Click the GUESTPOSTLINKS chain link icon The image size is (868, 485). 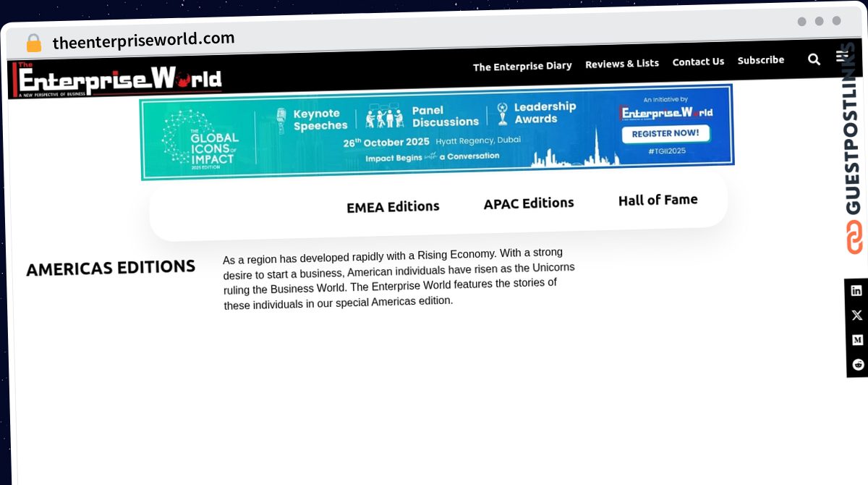click(856, 237)
